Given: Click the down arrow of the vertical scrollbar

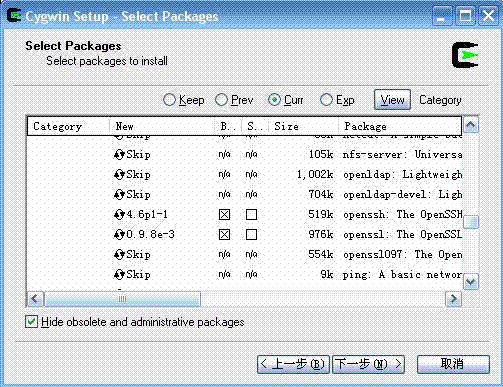Looking at the screenshot, I should tap(471, 282).
